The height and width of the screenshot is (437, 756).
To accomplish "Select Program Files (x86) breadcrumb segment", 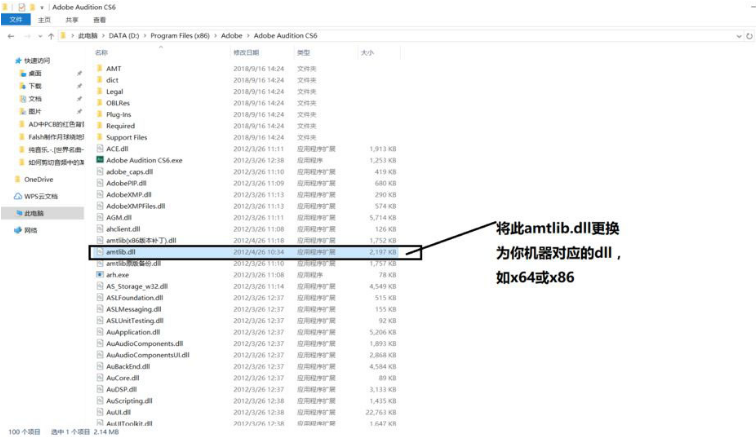I will 180,36.
